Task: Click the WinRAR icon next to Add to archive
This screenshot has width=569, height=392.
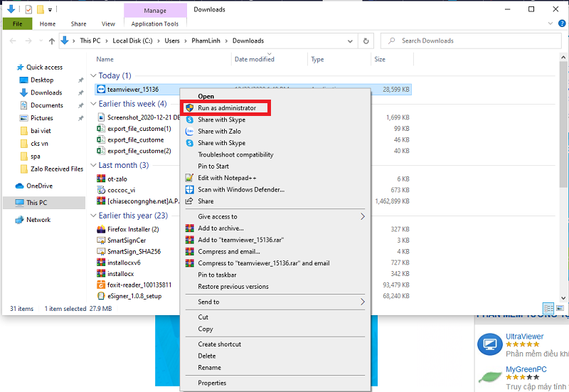Action: [190, 228]
